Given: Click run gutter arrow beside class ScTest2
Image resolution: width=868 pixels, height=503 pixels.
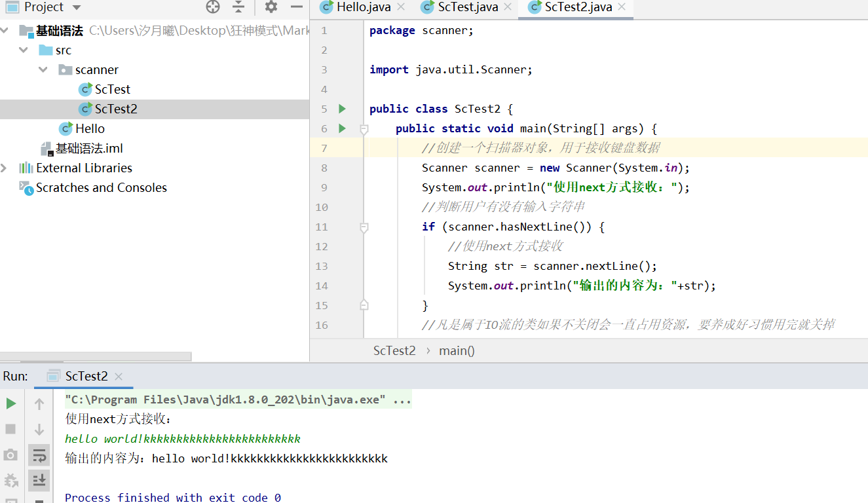Looking at the screenshot, I should click(342, 109).
